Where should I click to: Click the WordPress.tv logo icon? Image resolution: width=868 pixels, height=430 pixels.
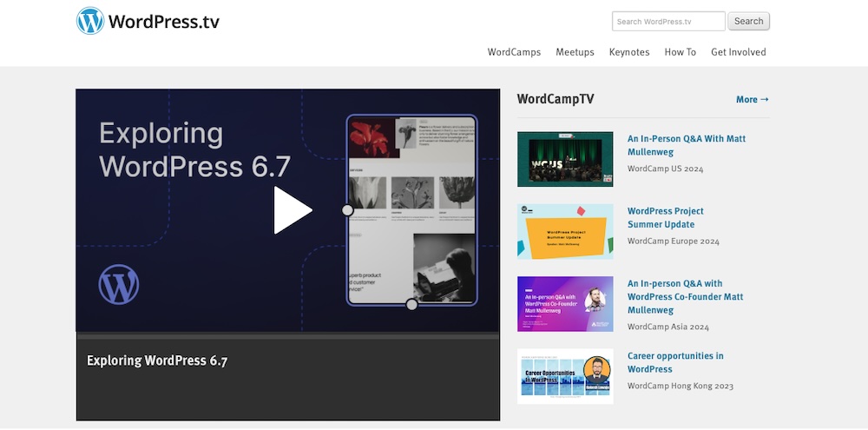pyautogui.click(x=90, y=21)
